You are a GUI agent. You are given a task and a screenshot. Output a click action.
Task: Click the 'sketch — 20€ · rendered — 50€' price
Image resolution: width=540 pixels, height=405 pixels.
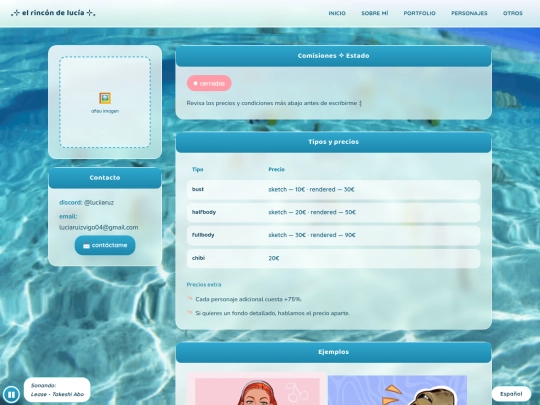point(312,212)
